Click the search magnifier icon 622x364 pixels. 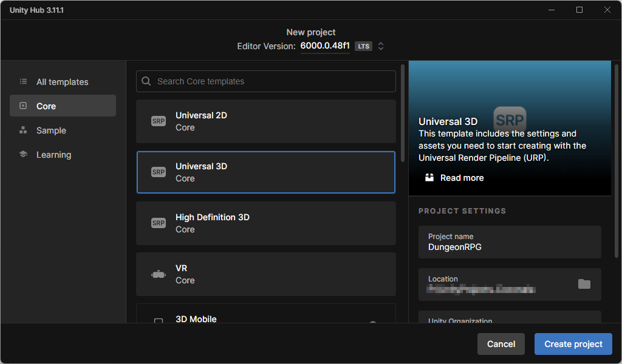146,81
